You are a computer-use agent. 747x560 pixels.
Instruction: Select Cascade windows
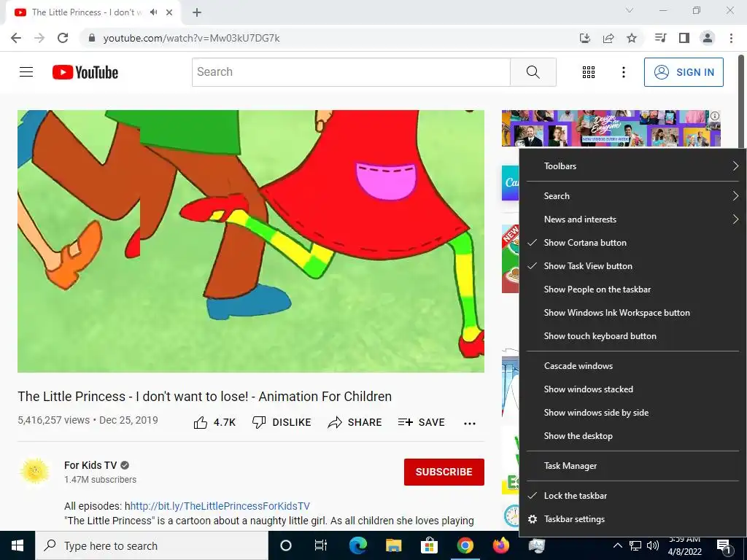(632, 366)
